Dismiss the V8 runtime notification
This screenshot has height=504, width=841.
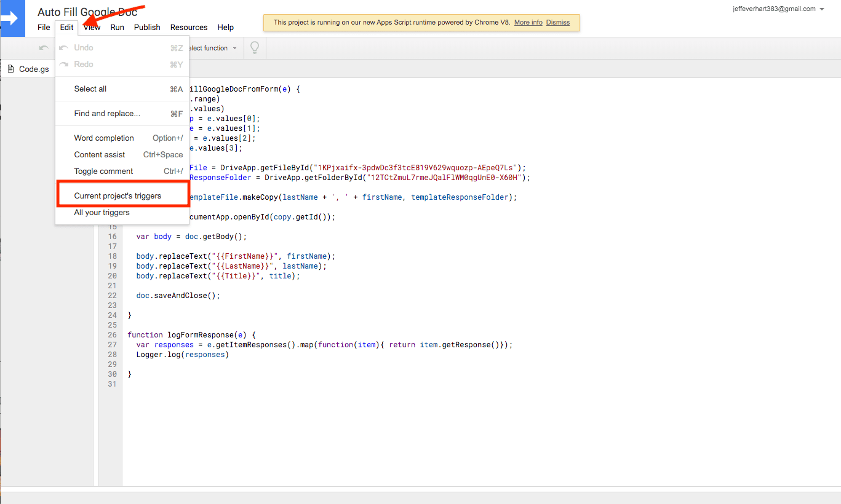pos(558,22)
